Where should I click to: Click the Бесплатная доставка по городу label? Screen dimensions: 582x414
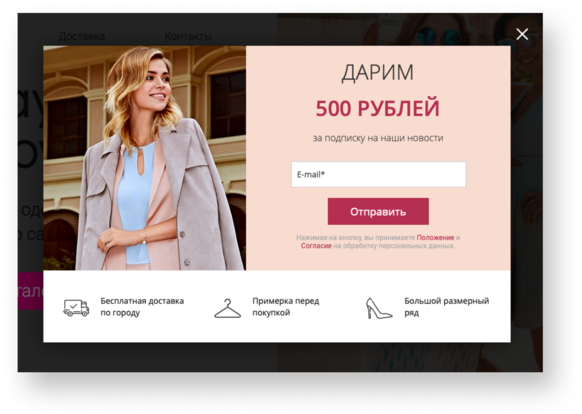pyautogui.click(x=142, y=307)
